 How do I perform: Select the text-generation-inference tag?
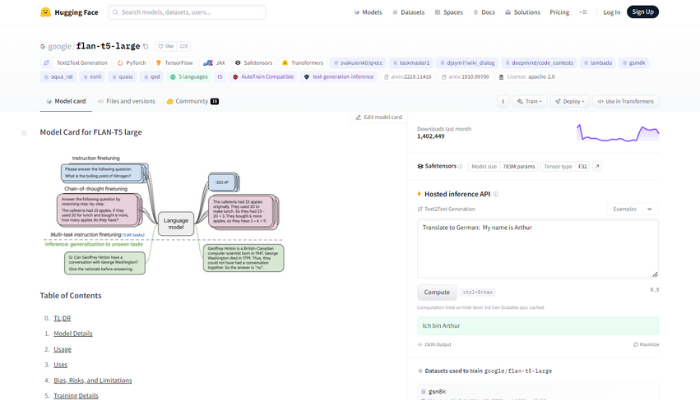pyautogui.click(x=338, y=77)
